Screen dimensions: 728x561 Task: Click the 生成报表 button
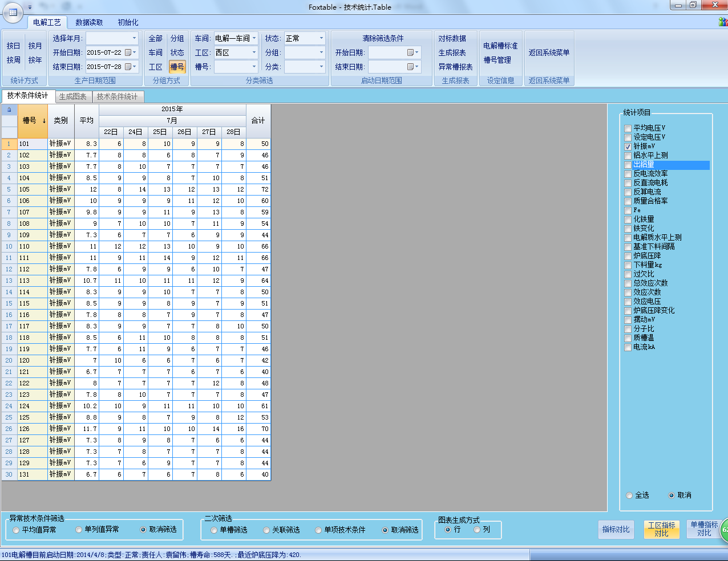tap(452, 52)
